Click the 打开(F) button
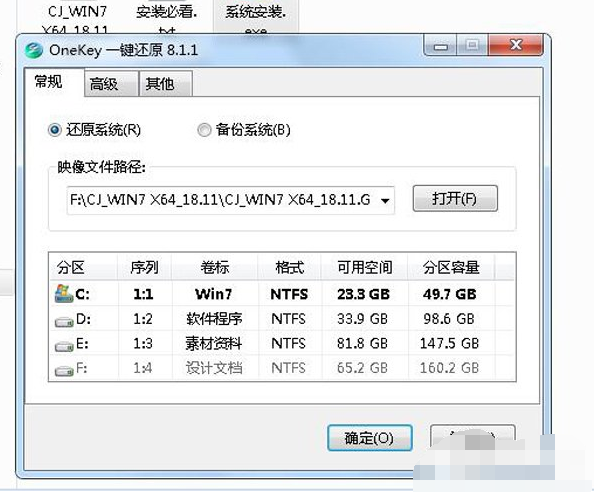594x492 pixels. [x=455, y=198]
